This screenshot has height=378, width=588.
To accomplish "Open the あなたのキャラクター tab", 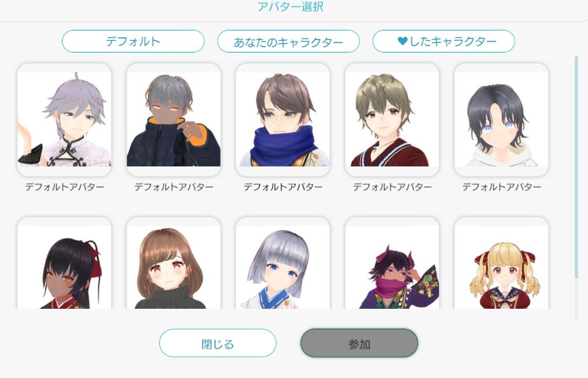I will click(x=288, y=41).
